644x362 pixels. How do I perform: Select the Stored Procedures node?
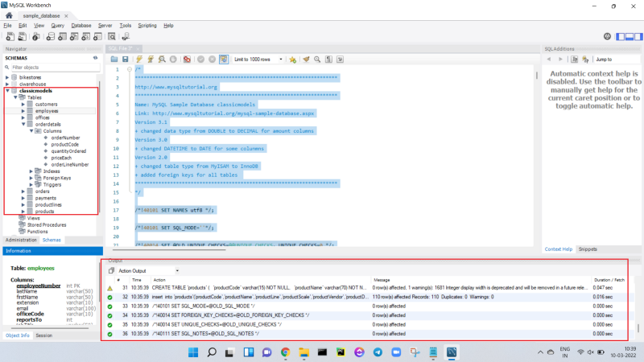[47, 225]
